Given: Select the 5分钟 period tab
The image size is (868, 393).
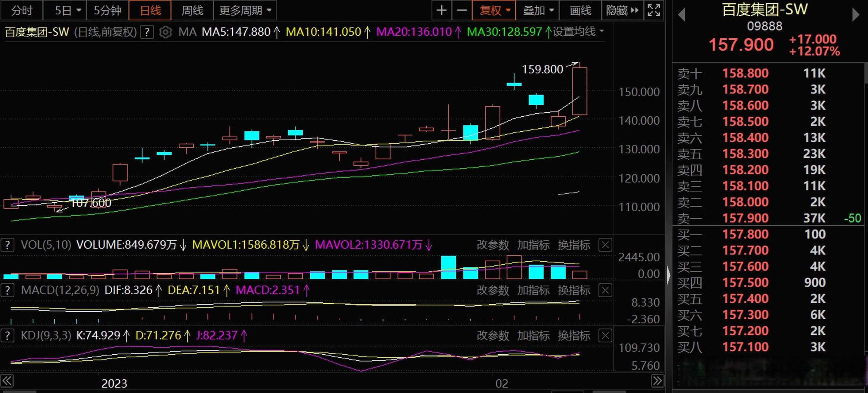Looking at the screenshot, I should coord(107,10).
